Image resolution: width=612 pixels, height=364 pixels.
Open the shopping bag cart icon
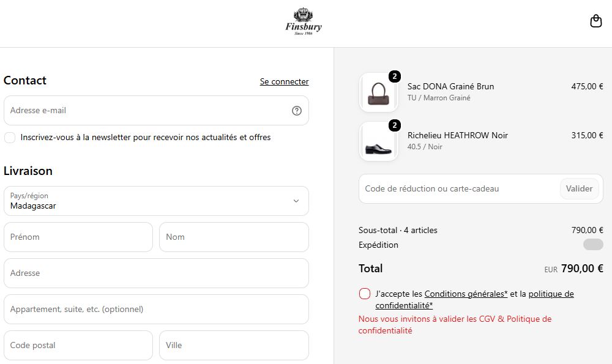tap(595, 21)
